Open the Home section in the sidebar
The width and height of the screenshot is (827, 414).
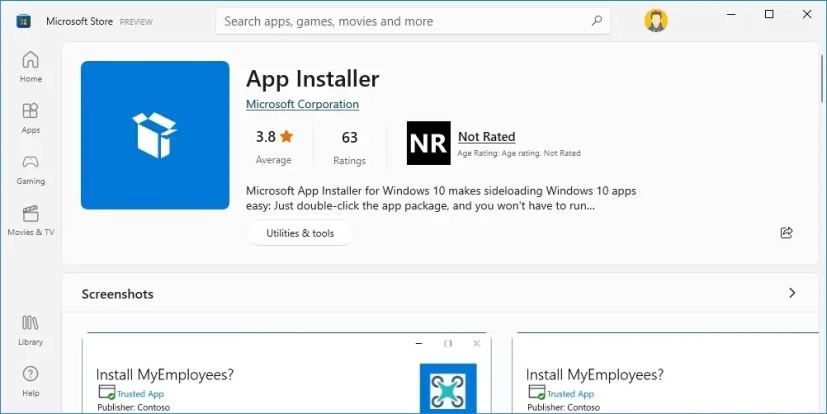coord(31,66)
